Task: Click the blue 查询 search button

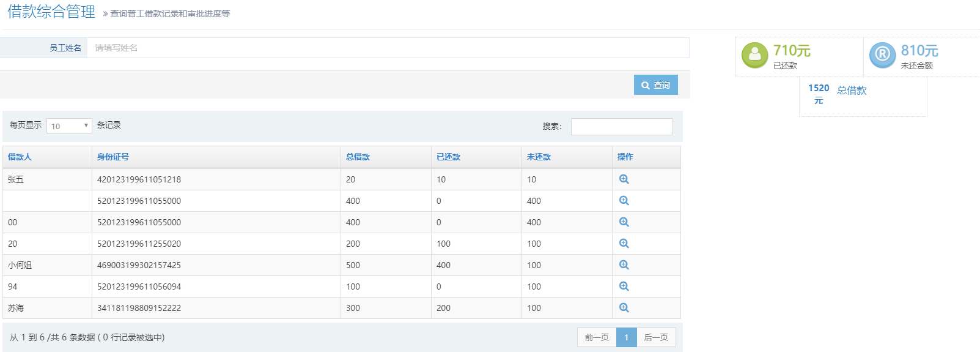Action: tap(655, 85)
